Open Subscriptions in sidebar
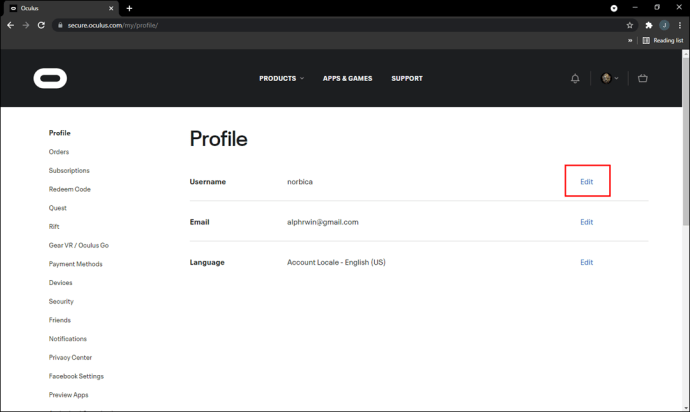690x412 pixels. pos(69,170)
